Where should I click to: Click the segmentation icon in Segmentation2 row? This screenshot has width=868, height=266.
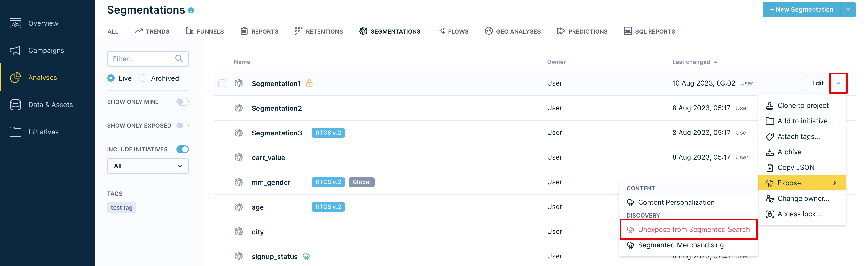click(239, 108)
